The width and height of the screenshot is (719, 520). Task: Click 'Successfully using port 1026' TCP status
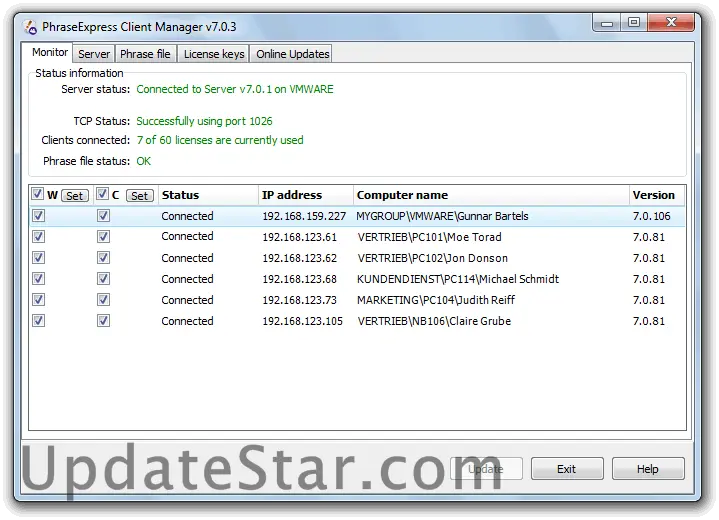click(204, 122)
